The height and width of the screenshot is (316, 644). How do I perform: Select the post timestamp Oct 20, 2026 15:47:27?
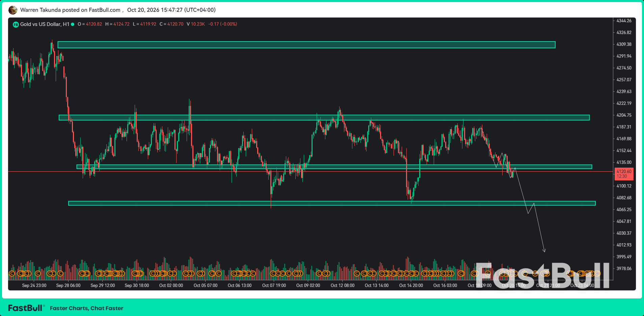155,10
